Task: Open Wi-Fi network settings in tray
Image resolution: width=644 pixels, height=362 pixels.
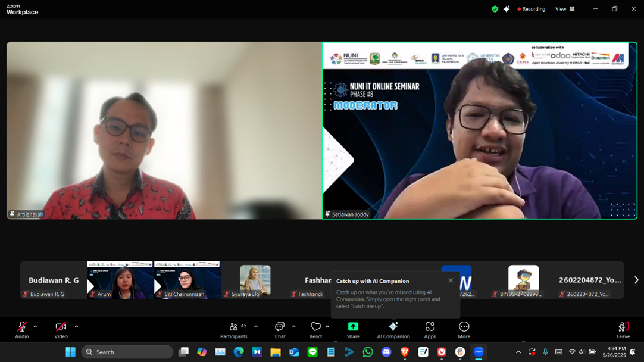Action: click(x=572, y=352)
